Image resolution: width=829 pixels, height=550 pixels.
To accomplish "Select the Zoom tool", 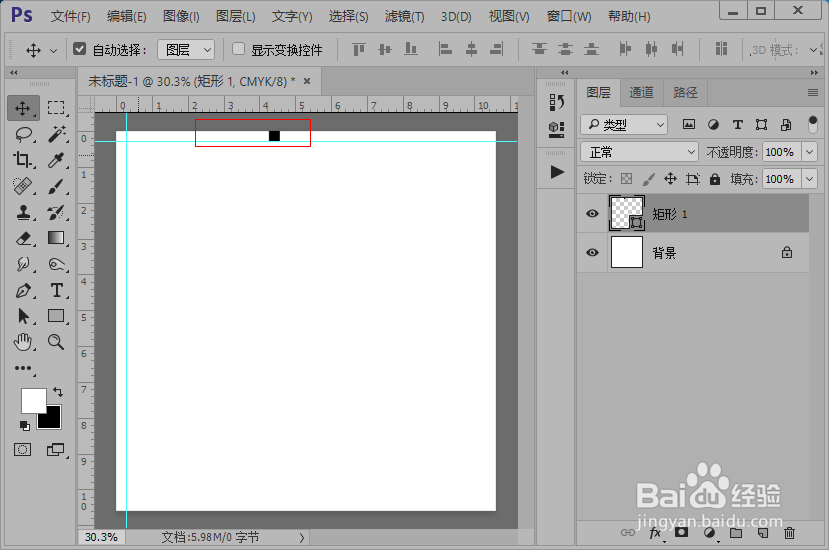I will tap(56, 342).
